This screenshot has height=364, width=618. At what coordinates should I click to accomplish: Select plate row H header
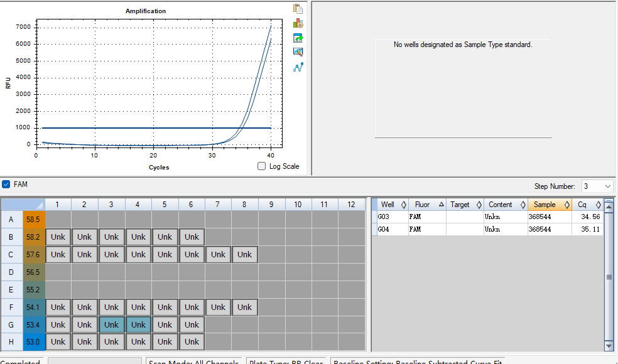(12, 342)
